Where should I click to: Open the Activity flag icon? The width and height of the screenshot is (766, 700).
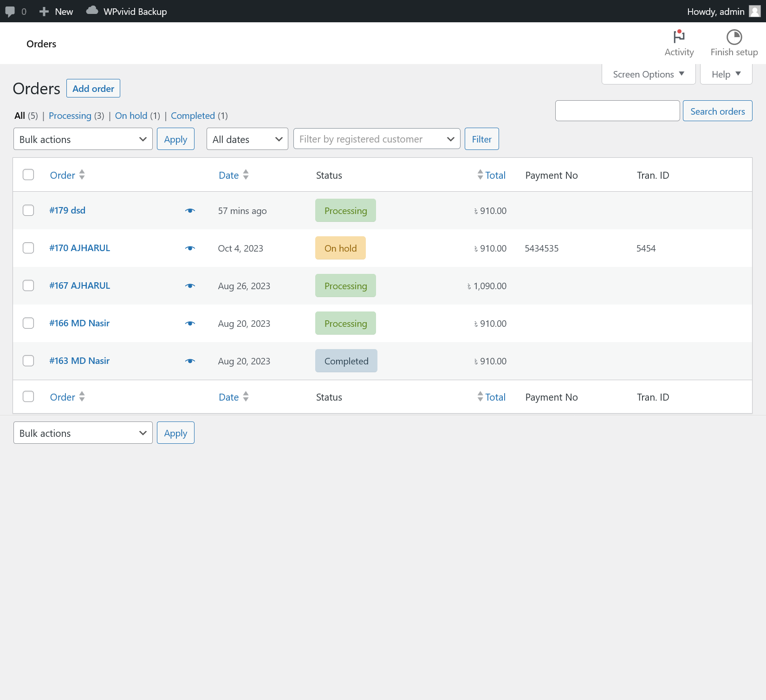coord(679,37)
